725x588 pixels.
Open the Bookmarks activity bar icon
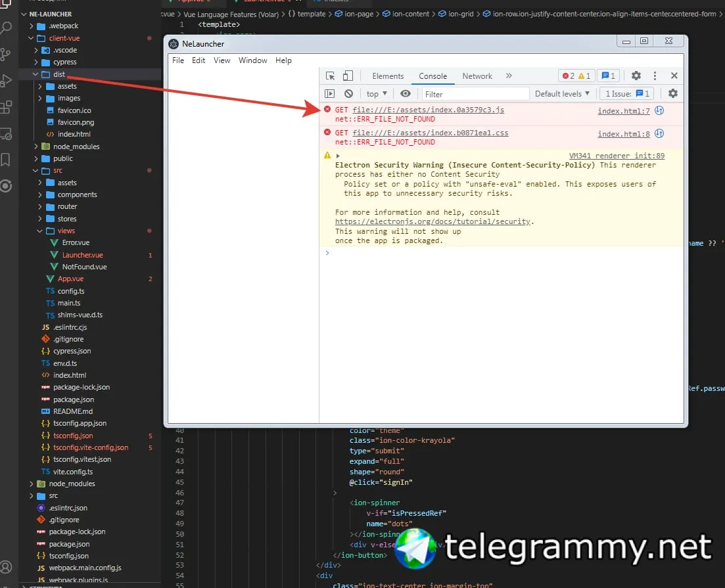[x=6, y=160]
